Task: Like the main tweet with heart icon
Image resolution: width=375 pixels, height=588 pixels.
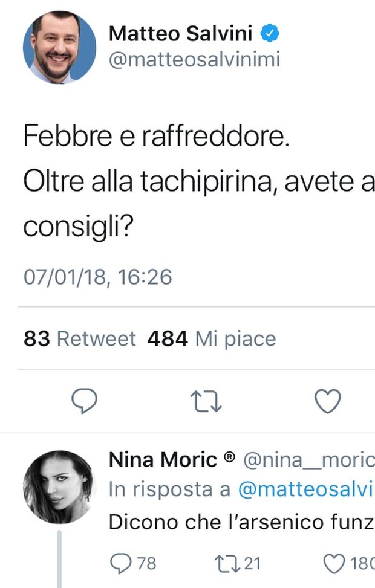Action: point(329,401)
